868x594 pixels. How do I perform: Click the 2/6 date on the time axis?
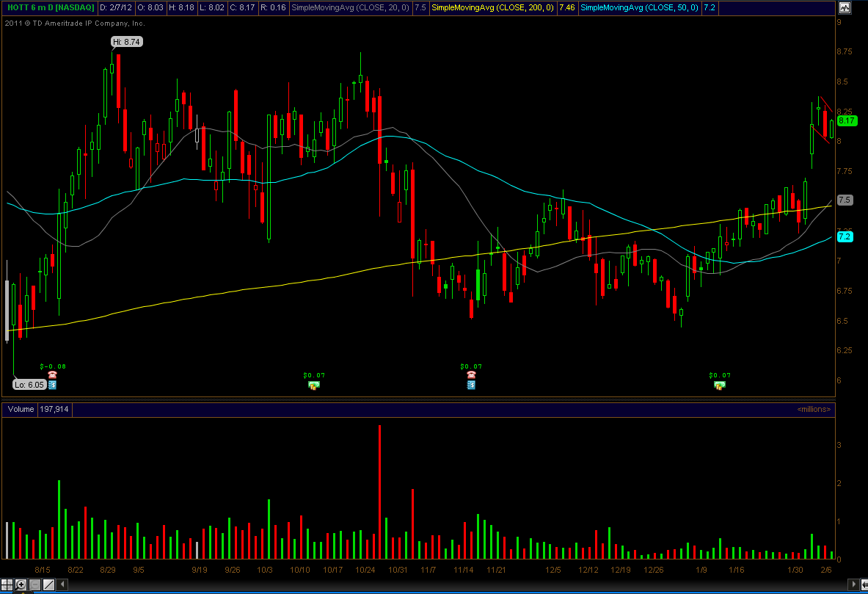tap(826, 570)
